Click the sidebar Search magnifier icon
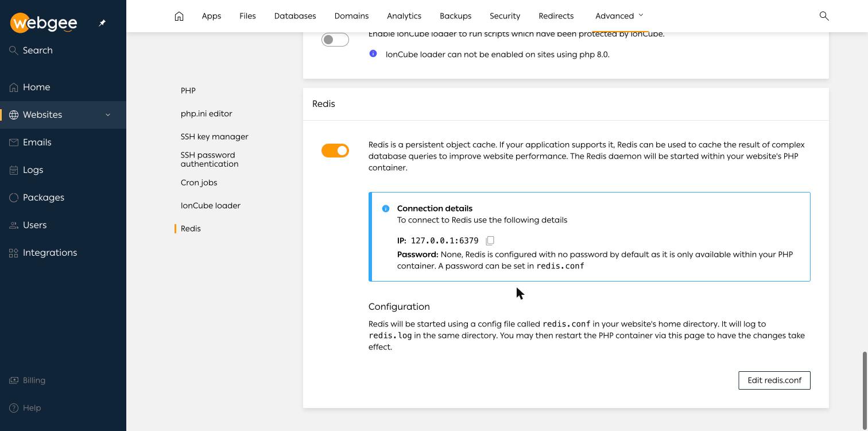This screenshot has width=868, height=431. tap(14, 51)
